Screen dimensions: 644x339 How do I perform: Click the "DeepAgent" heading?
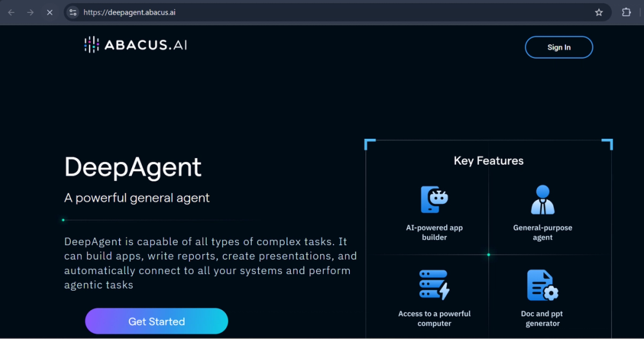tap(133, 167)
